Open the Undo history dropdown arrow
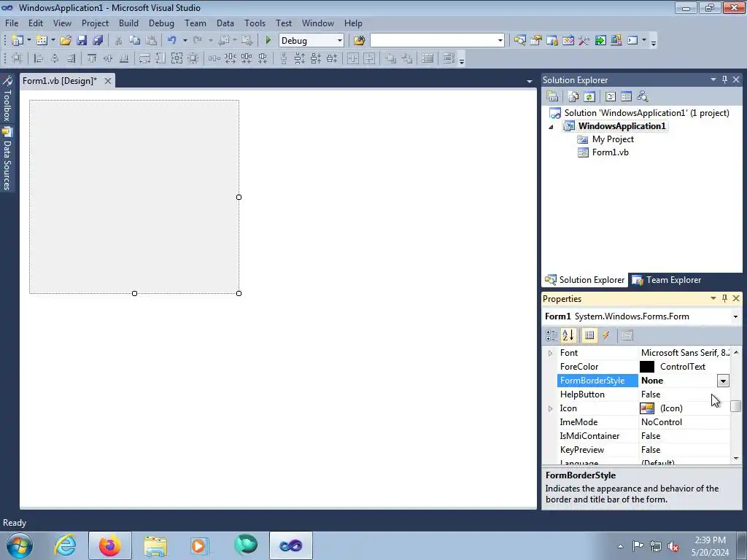The image size is (747, 560). pos(185,41)
